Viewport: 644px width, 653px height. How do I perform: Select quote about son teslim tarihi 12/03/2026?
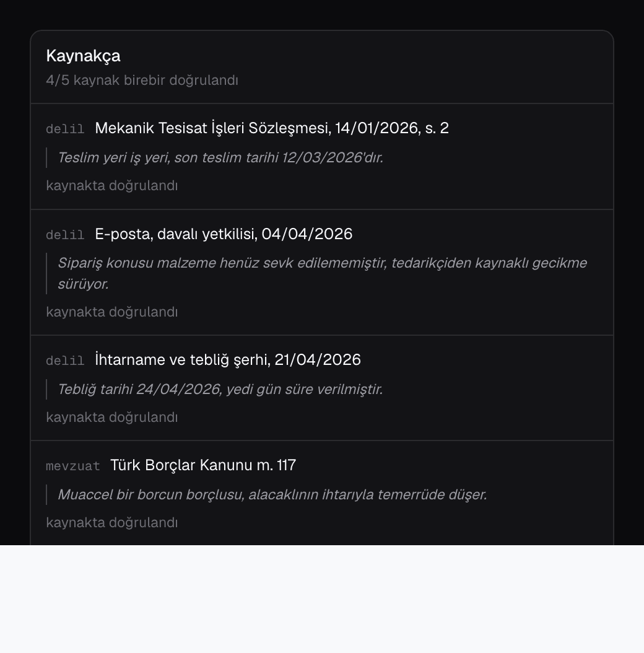pyautogui.click(x=220, y=157)
